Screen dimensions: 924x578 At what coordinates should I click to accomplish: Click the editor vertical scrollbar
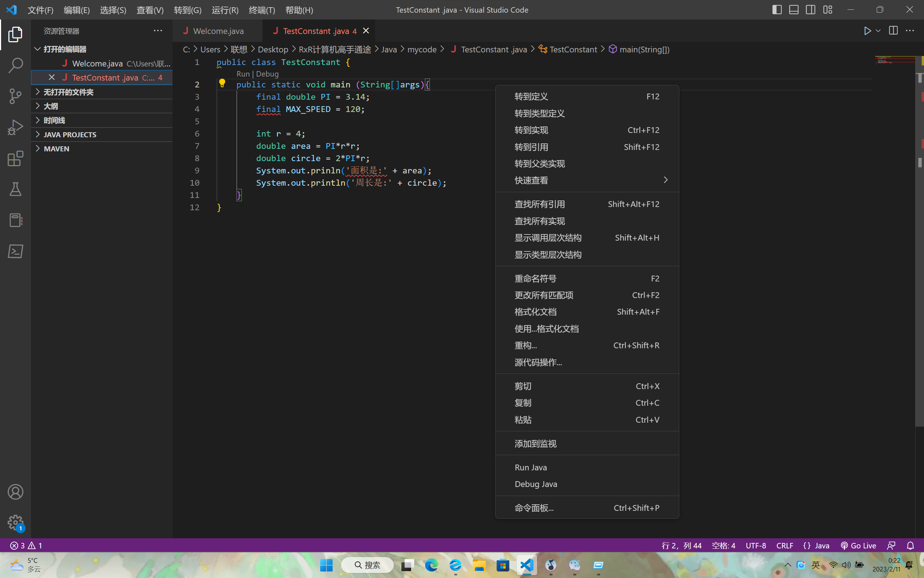pyautogui.click(x=919, y=241)
